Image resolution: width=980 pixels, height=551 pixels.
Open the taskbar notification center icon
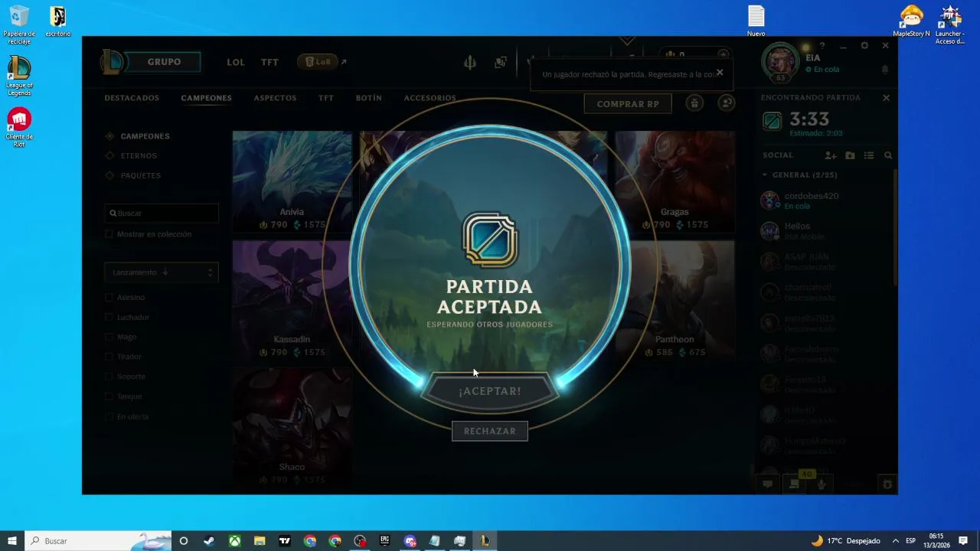click(x=963, y=541)
